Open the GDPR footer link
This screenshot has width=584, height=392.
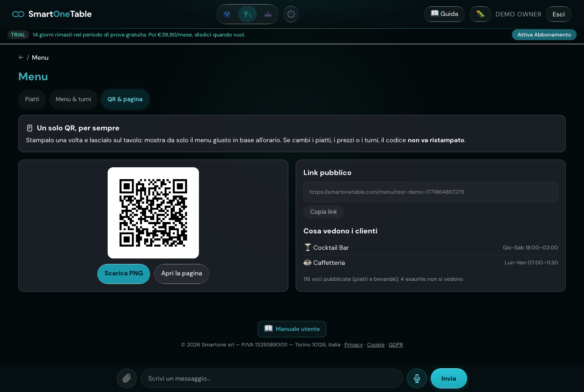tap(396, 345)
